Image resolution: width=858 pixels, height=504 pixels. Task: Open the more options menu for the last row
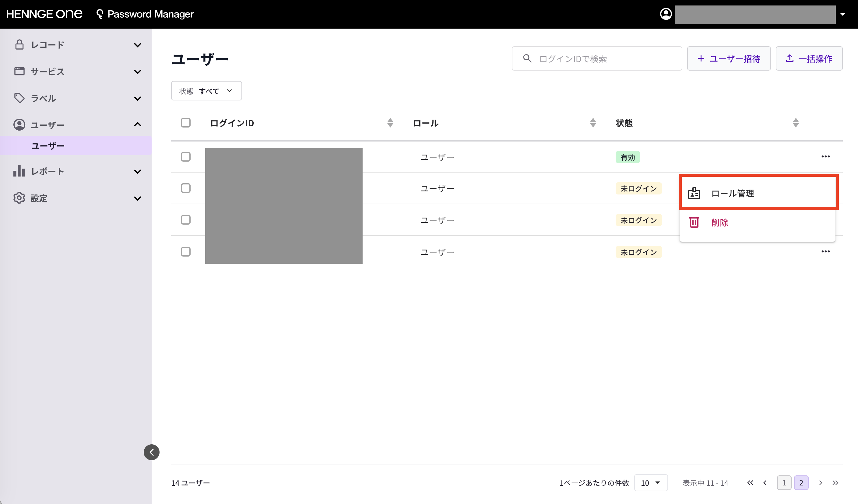pos(825,251)
